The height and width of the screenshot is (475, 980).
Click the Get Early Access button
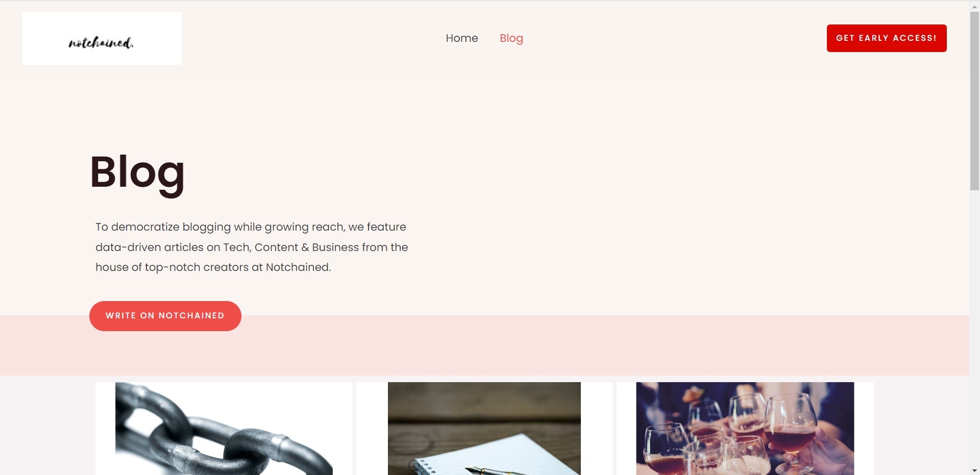click(x=887, y=38)
